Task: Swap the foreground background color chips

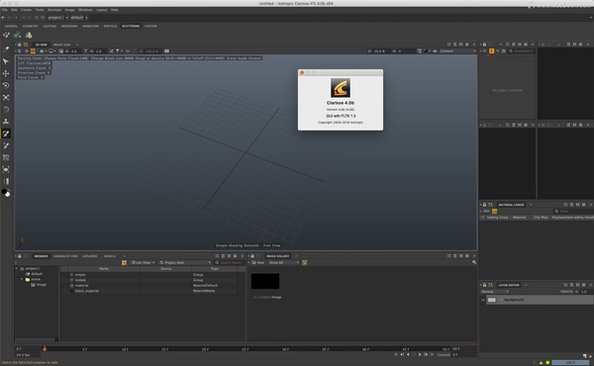Action: [6, 193]
